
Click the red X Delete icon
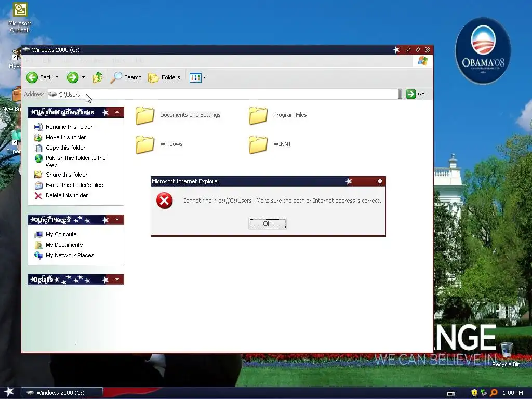tap(38, 196)
